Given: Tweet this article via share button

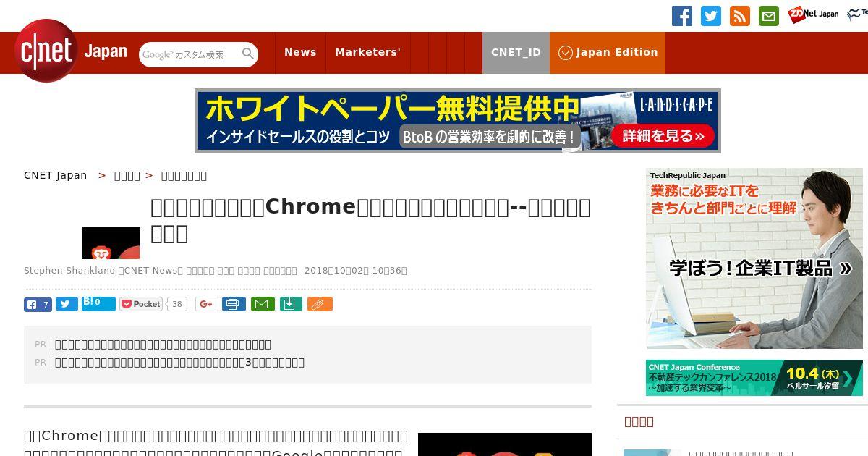Looking at the screenshot, I should 67,305.
